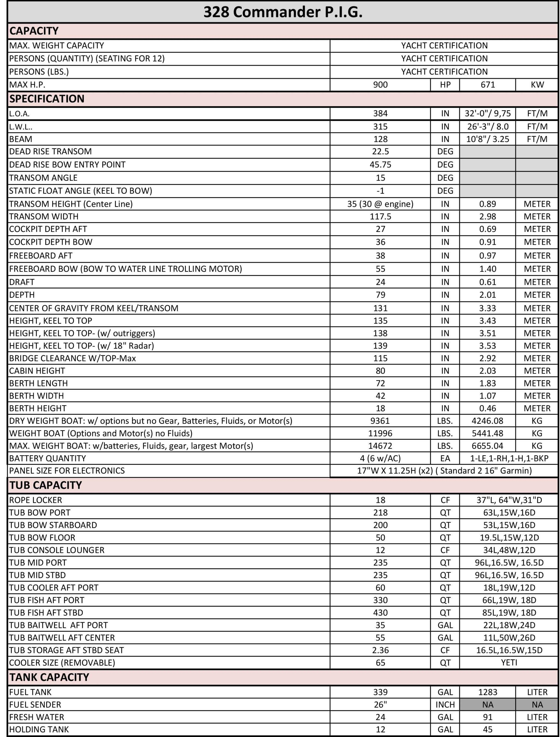
Task: Click STATIC FLOAT ANGLE value -1
Action: pyautogui.click(x=380, y=191)
